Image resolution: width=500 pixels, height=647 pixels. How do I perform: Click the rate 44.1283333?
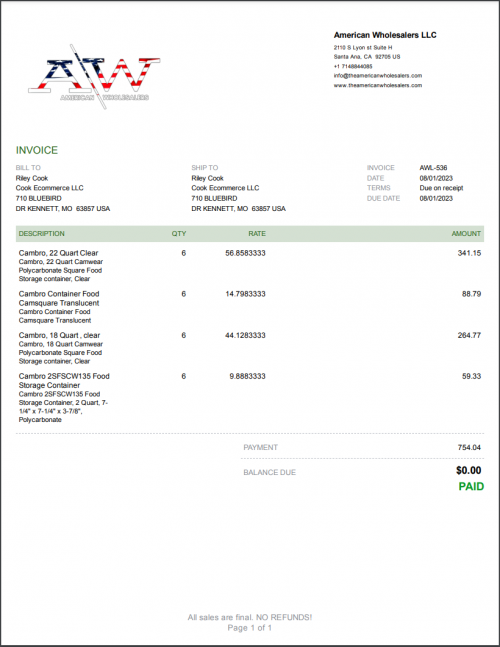(x=245, y=335)
